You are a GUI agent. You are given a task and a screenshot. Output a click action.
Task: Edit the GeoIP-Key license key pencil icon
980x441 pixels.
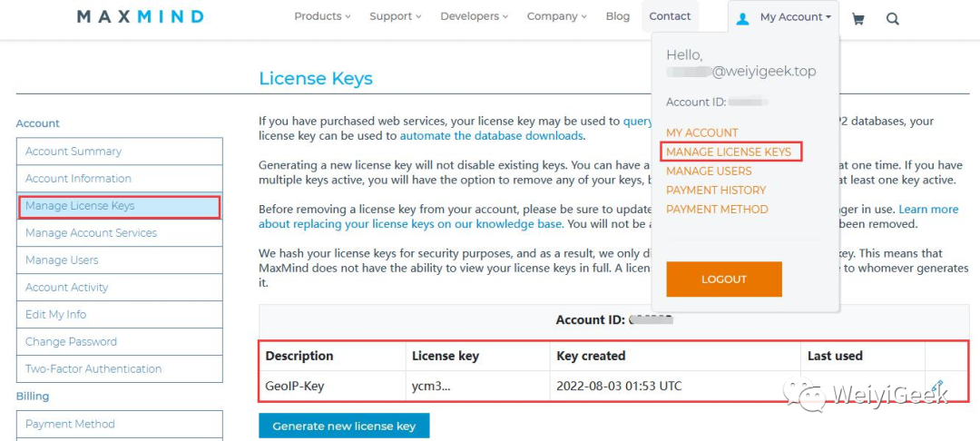tap(936, 387)
